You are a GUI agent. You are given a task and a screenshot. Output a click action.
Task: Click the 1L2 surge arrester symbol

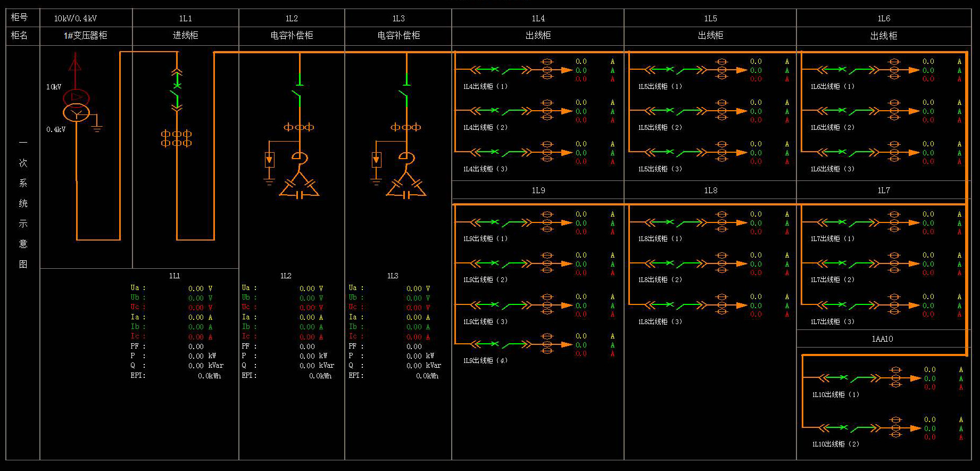[270, 160]
